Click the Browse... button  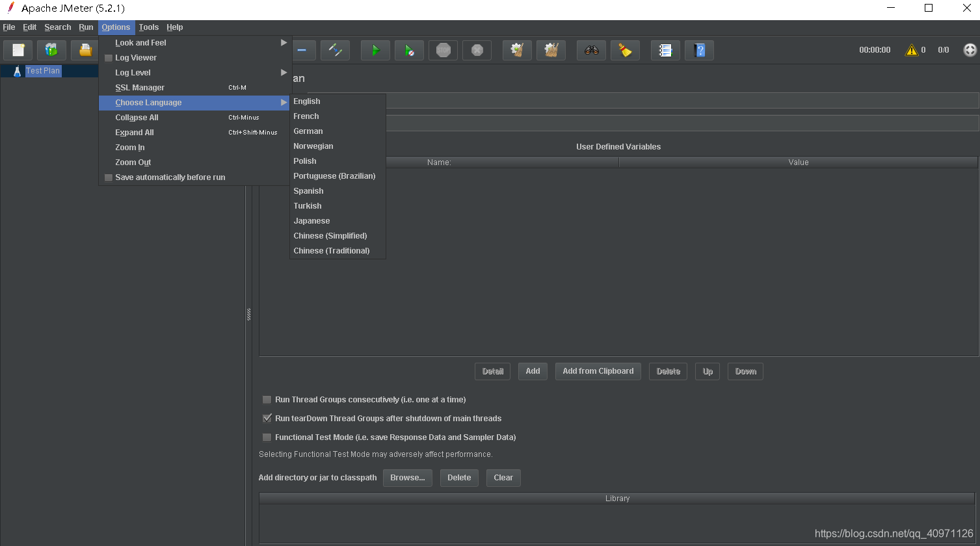pos(407,478)
